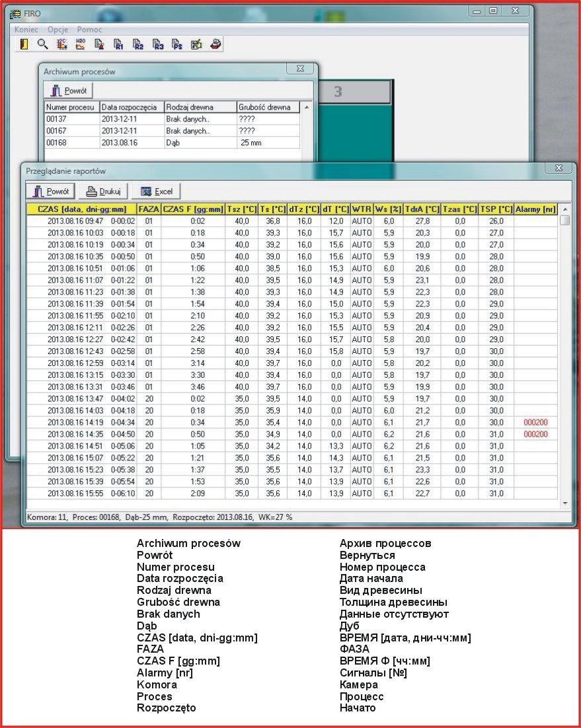Select the row 2013.08.16 12:11
The height and width of the screenshot is (728, 581).
tap(292, 328)
